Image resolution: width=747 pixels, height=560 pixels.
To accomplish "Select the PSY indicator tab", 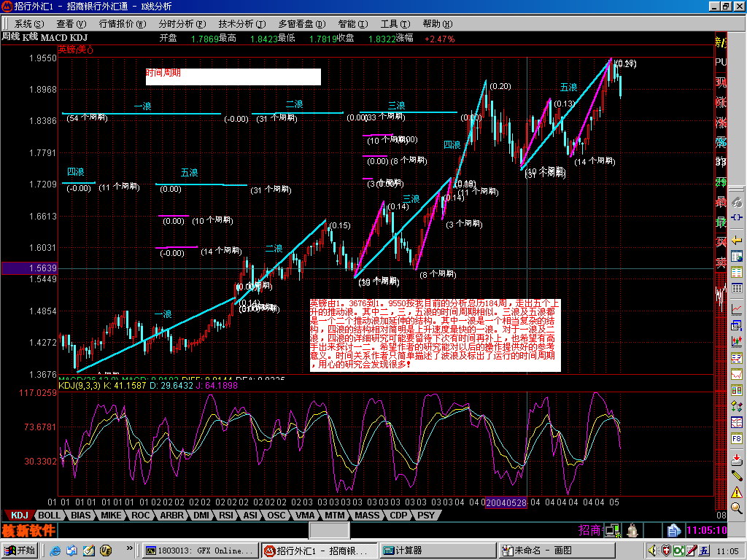I will tap(426, 516).
